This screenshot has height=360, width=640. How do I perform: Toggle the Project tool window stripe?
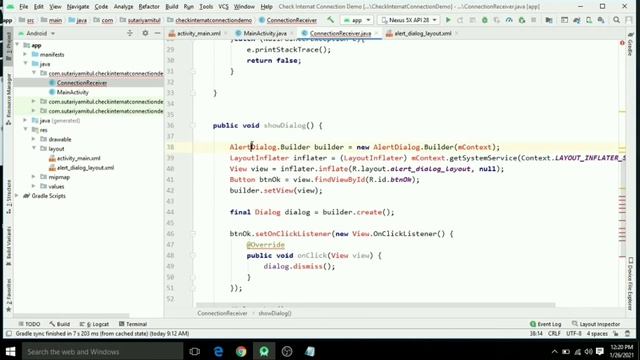9,47
